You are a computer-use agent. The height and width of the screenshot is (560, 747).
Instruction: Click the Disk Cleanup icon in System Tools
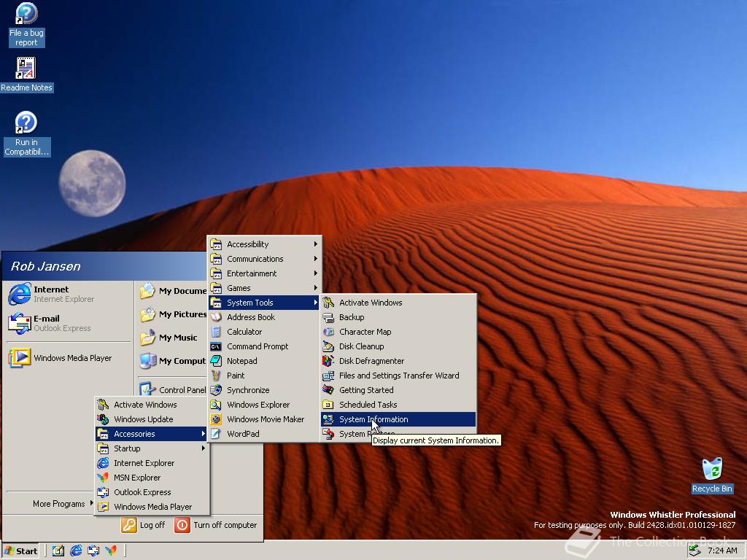[x=328, y=346]
